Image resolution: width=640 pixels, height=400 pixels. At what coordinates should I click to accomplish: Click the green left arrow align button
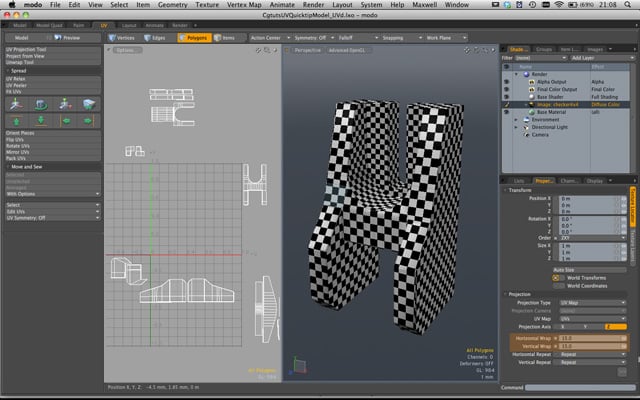pyautogui.click(x=65, y=121)
